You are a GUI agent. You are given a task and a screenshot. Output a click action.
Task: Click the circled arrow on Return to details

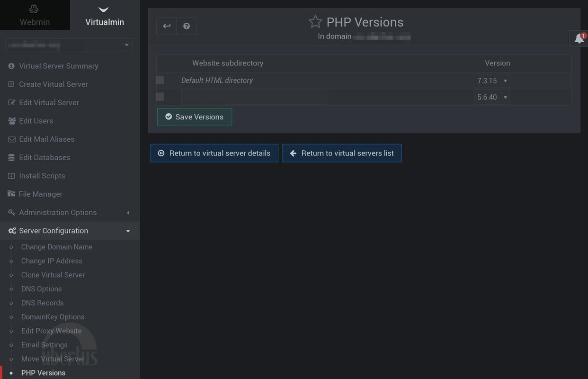[x=161, y=153]
